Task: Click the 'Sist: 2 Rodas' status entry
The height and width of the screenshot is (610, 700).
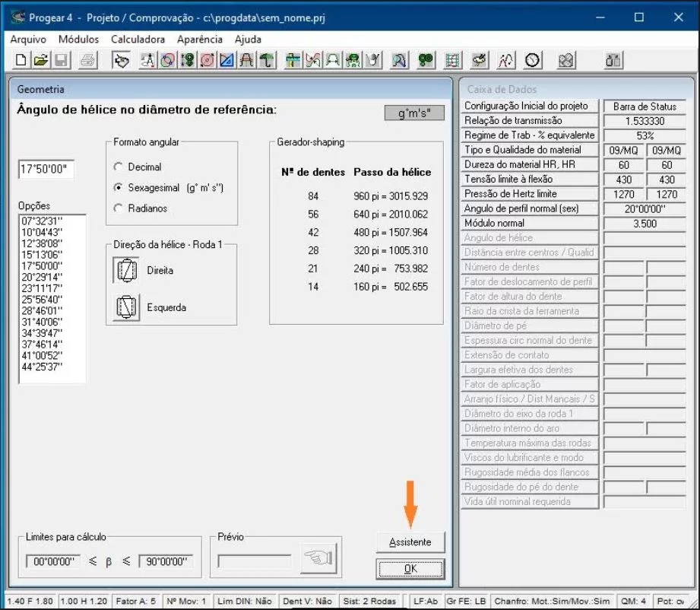Action: click(369, 601)
